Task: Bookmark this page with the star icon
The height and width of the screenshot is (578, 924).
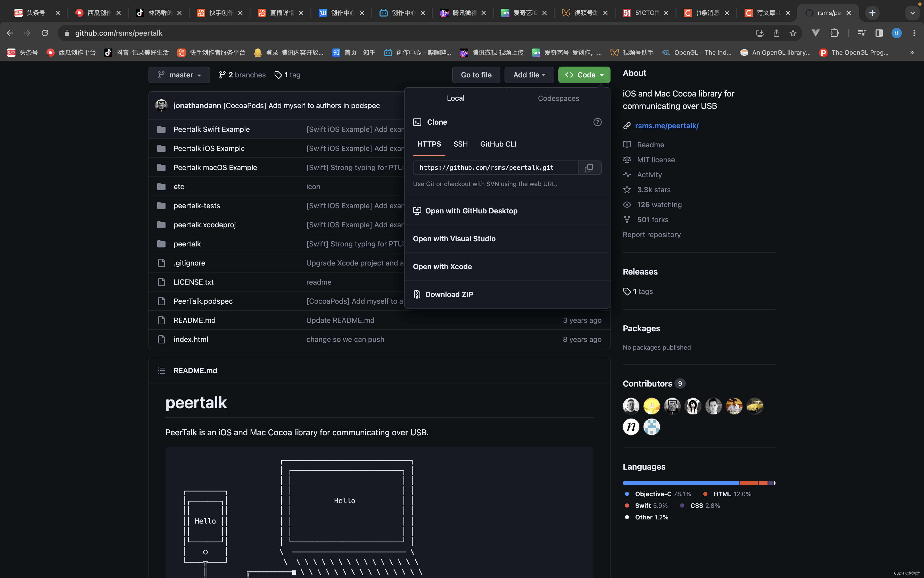Action: tap(793, 33)
